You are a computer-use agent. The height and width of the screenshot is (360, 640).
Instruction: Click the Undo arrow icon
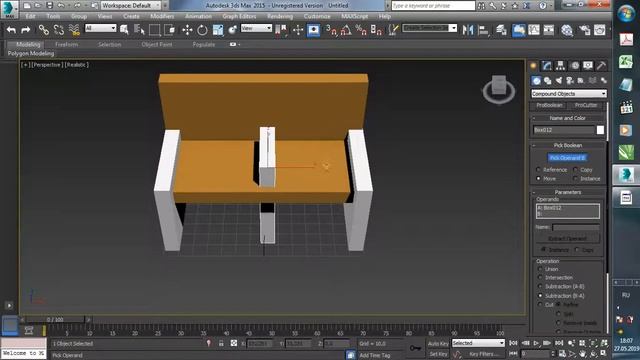click(11, 30)
